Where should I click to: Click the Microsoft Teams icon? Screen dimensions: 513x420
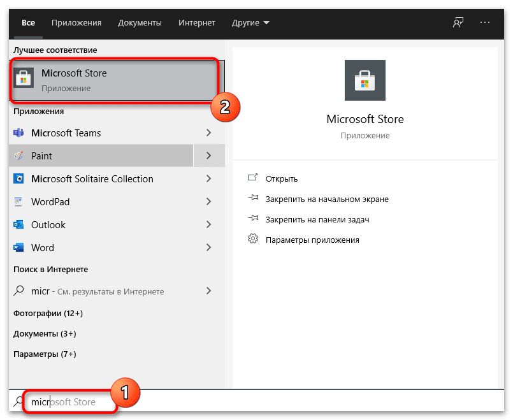[18, 133]
